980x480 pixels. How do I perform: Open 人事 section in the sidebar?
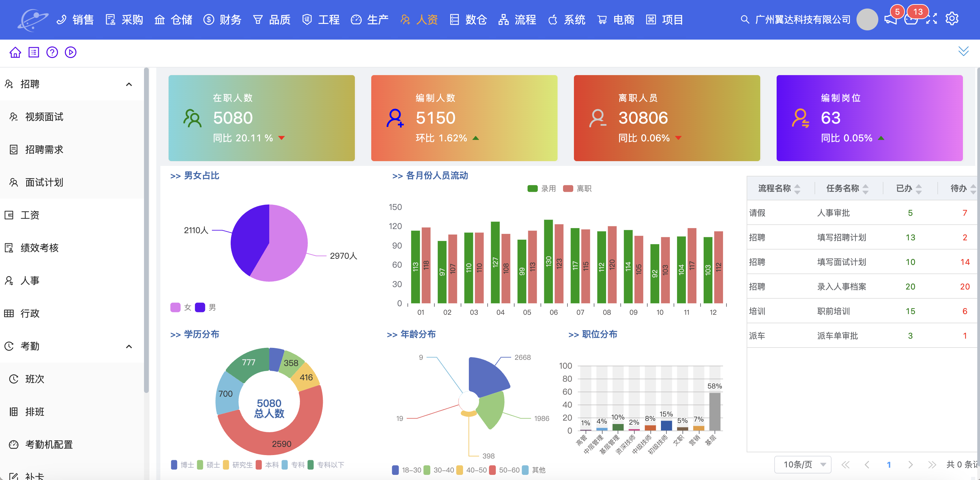pyautogui.click(x=72, y=281)
